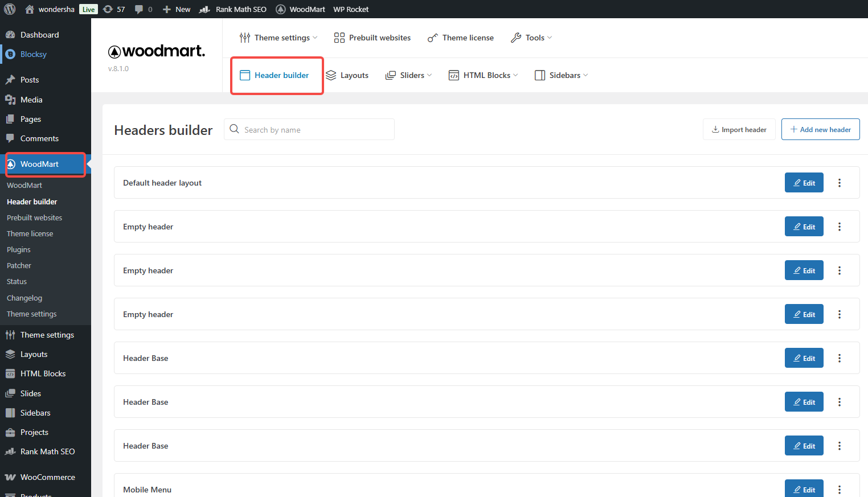This screenshot has width=868, height=497.
Task: Click the woodmart logo
Action: (x=157, y=51)
